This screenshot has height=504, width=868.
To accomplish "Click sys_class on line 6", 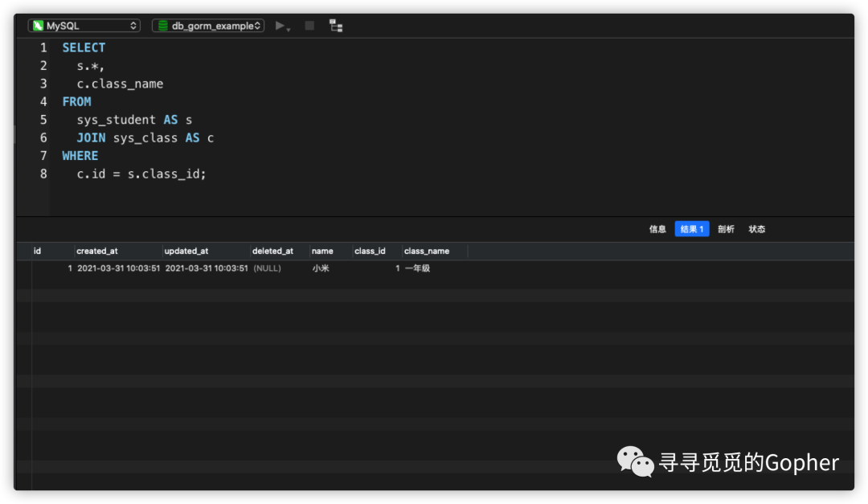I will (x=145, y=138).
